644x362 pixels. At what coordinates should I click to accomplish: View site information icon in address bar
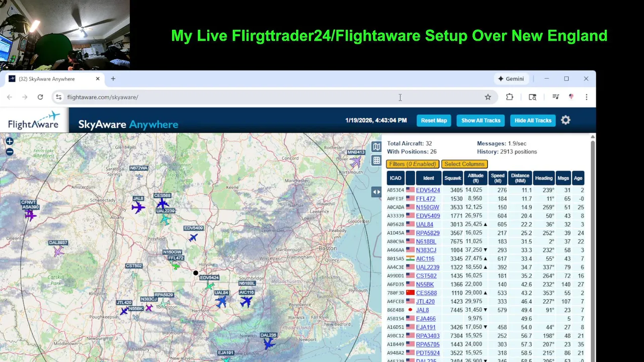[x=58, y=97]
